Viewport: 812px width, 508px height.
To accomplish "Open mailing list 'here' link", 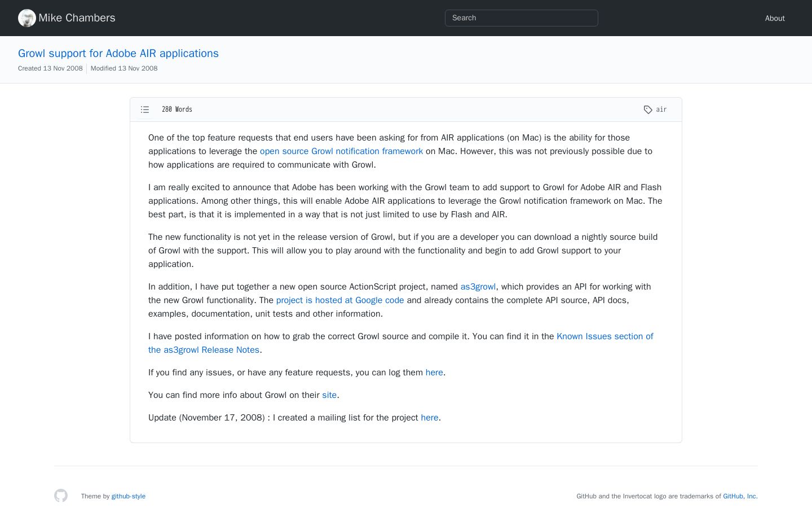I will (430, 418).
